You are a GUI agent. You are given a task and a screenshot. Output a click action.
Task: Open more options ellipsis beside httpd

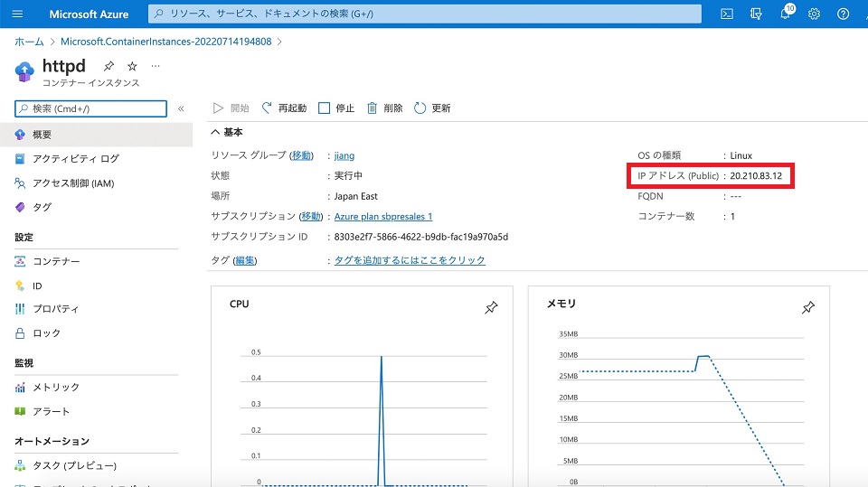(156, 66)
